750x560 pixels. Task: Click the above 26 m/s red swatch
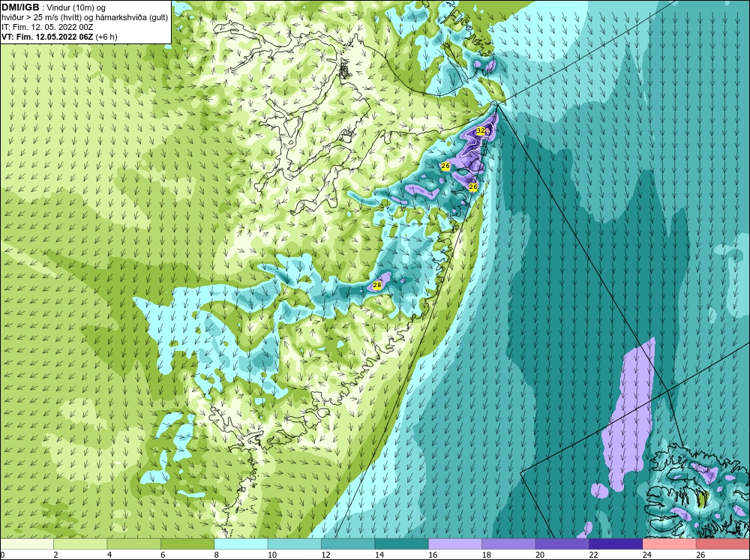[723, 544]
